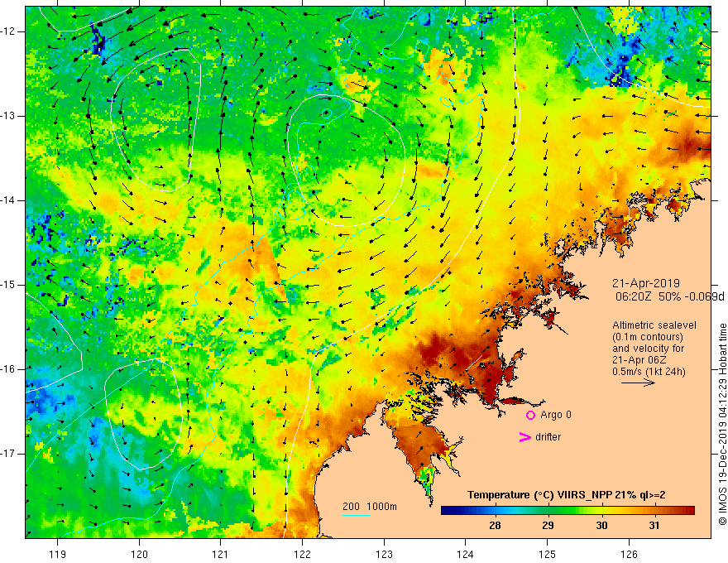Viewport: 728px width, 563px height.
Task: Click the Temperature VIIRS_NPP colorbar title
Action: coord(567,495)
